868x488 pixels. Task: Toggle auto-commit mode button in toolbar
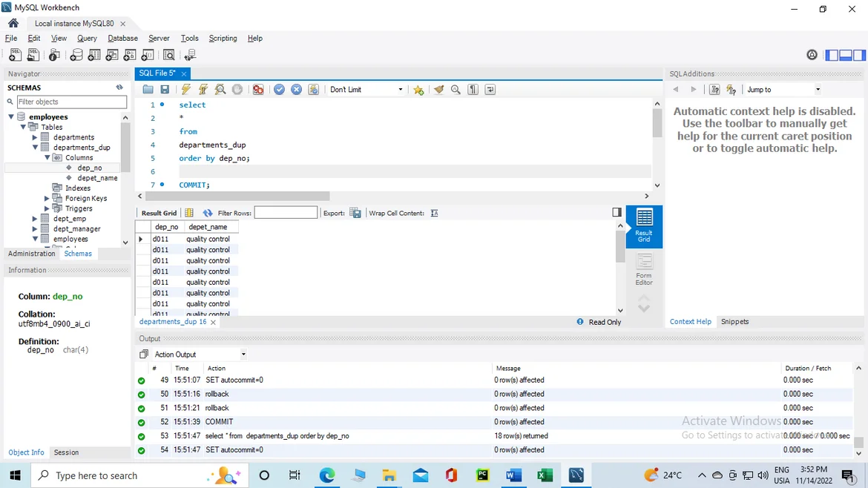click(x=314, y=90)
